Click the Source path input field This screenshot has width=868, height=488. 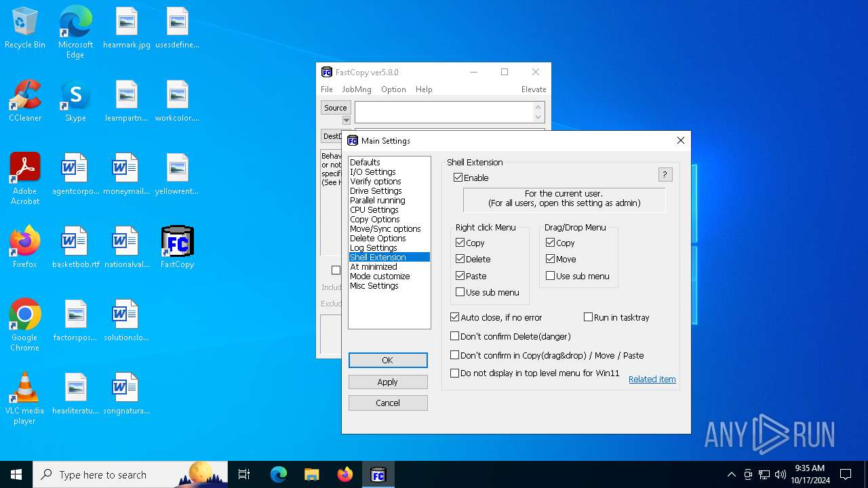click(444, 113)
